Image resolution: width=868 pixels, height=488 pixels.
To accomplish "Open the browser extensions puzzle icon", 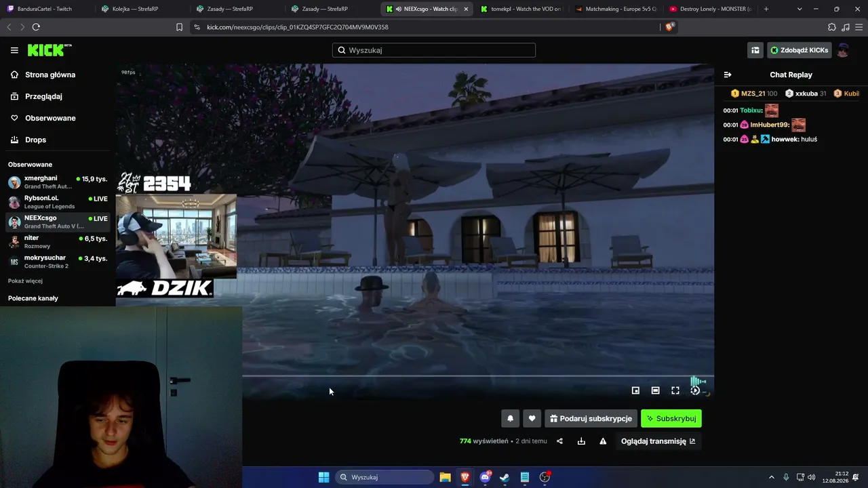I will pyautogui.click(x=832, y=27).
